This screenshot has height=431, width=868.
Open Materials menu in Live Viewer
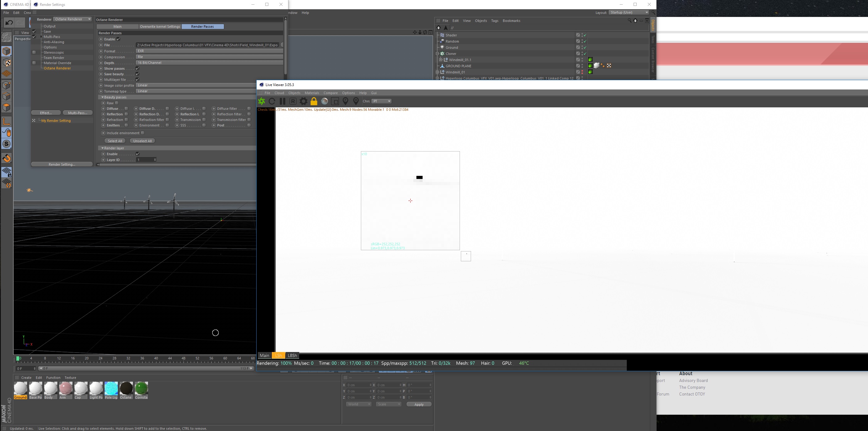312,93
